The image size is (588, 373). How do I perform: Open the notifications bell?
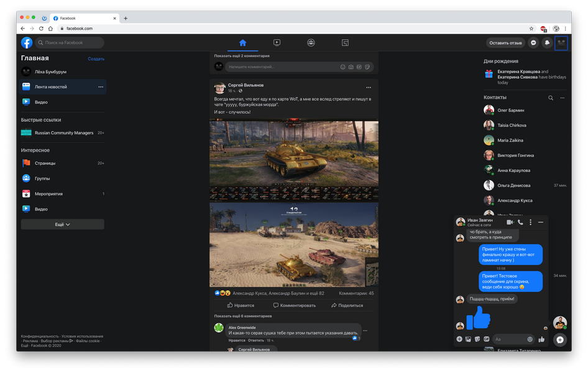(547, 43)
